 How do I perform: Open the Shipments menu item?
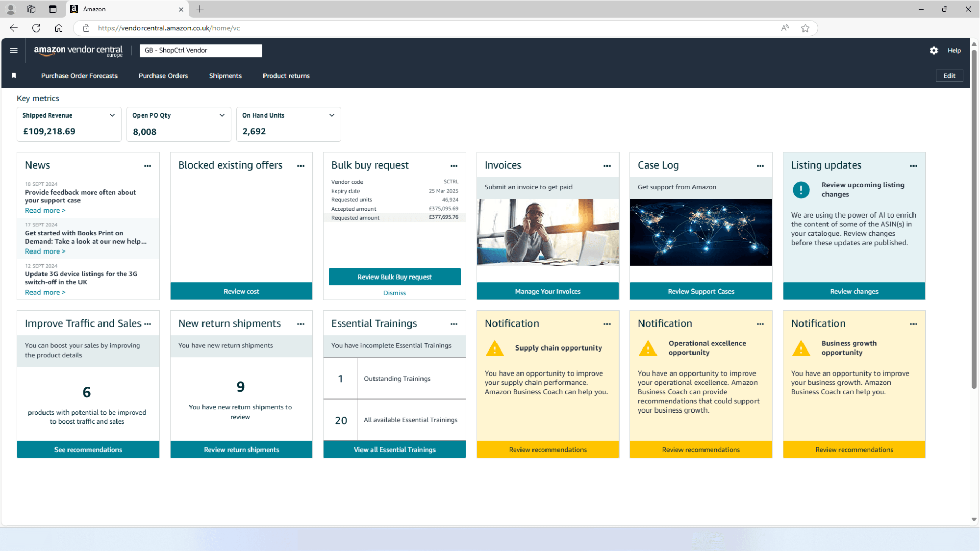pyautogui.click(x=226, y=75)
